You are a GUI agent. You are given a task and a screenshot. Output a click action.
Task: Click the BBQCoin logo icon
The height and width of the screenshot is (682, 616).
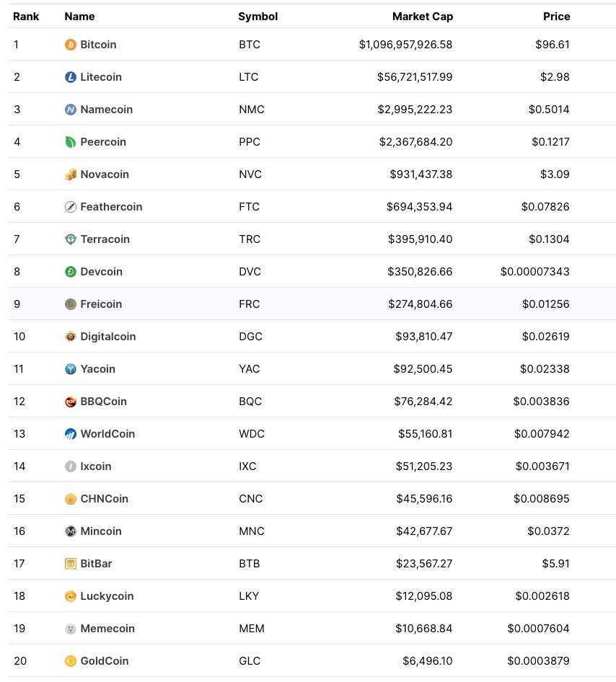pyautogui.click(x=70, y=401)
